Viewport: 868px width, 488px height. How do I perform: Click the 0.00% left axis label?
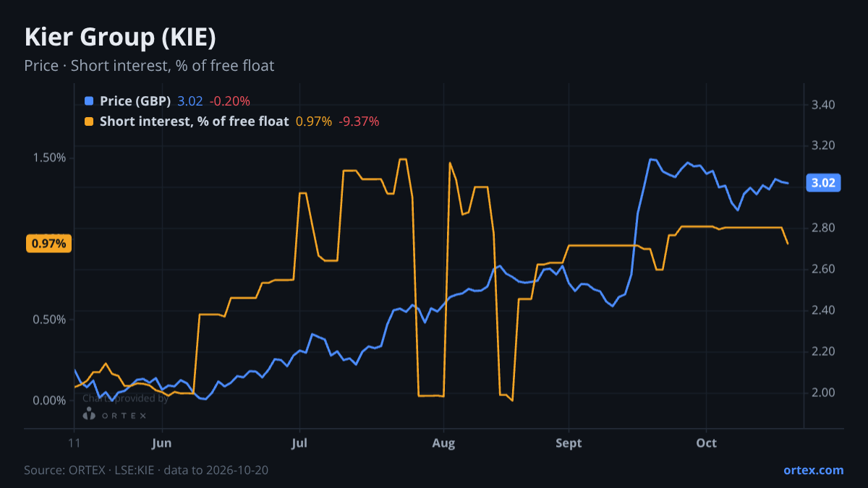(49, 401)
